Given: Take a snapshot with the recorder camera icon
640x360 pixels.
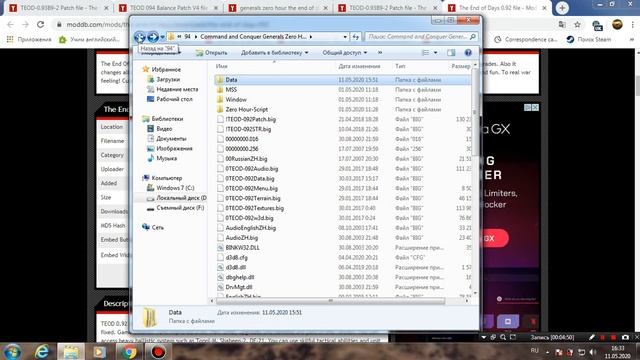Looking at the screenshot, I should pos(625,337).
